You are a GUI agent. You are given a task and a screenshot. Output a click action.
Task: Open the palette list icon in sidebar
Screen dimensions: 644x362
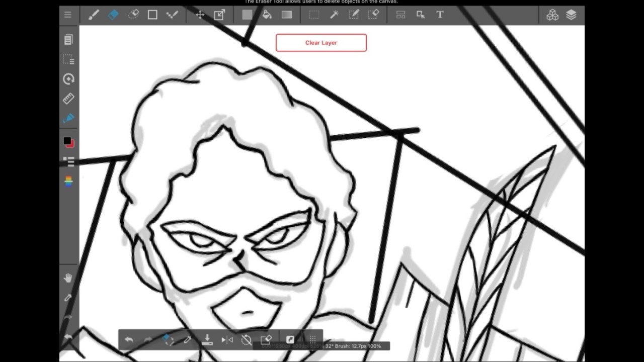[x=68, y=161]
